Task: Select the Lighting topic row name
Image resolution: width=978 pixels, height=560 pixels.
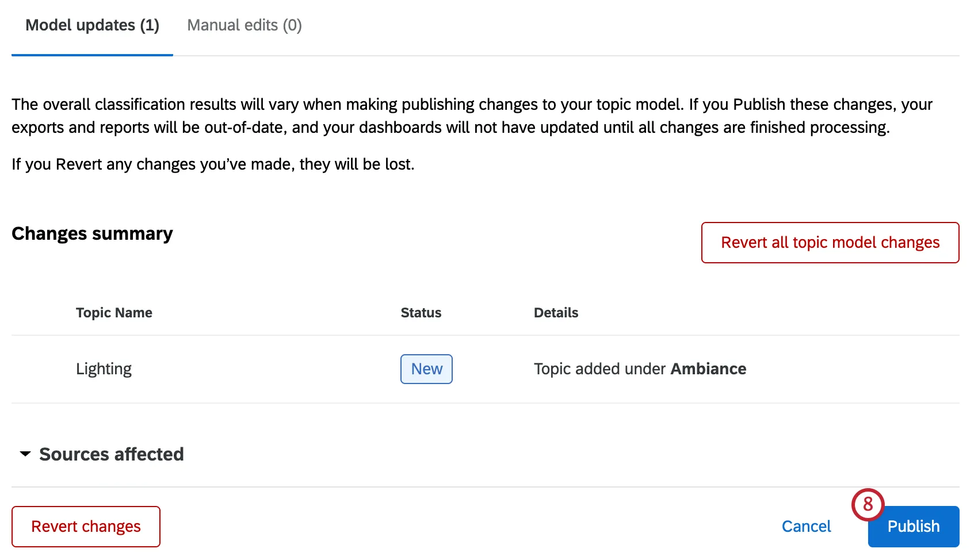Action: pos(104,369)
